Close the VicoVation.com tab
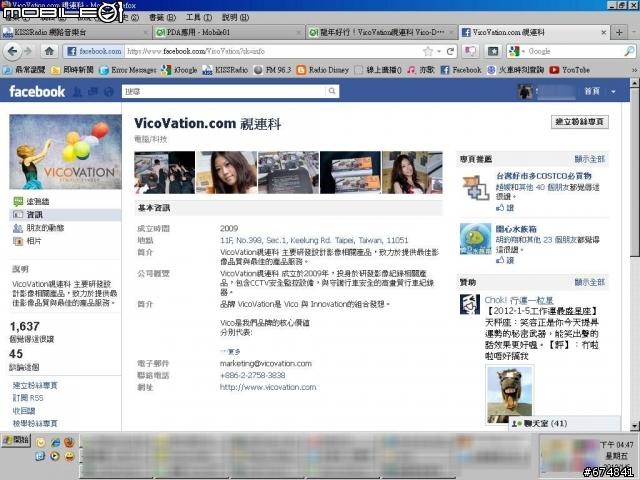640x480 pixels. (604, 32)
